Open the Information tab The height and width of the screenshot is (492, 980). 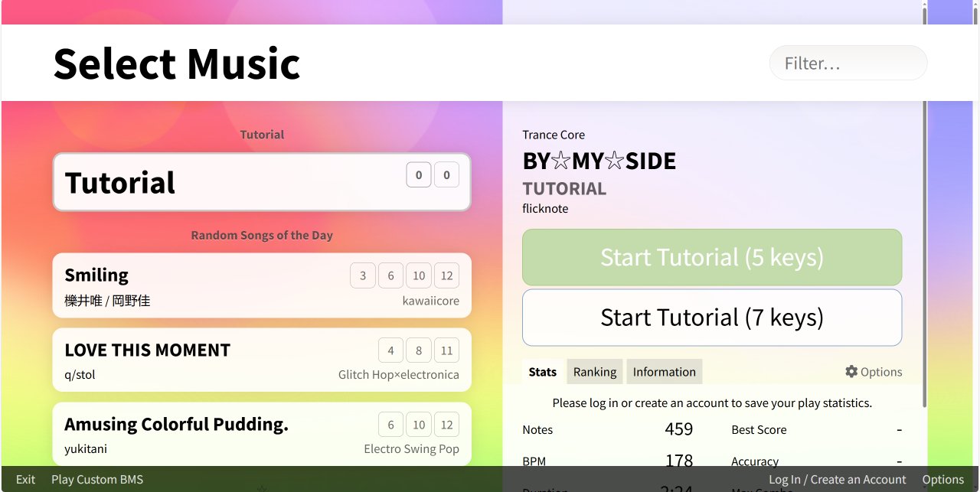tap(665, 372)
